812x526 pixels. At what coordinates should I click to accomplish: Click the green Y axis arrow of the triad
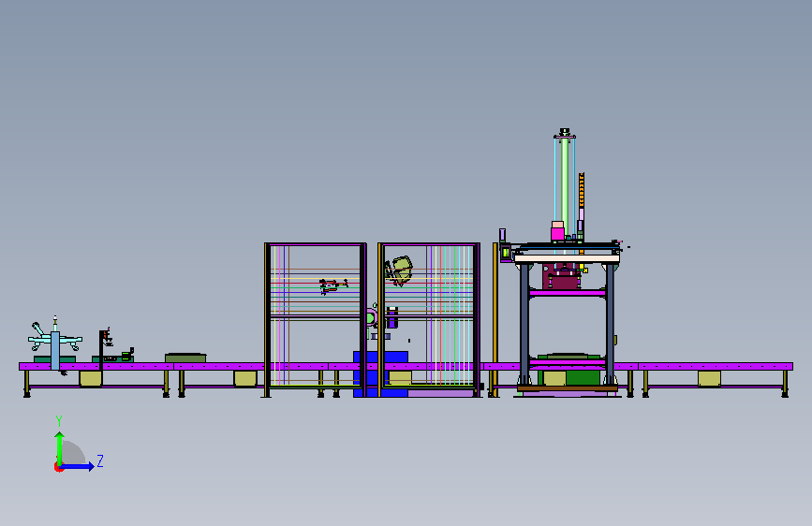[60, 449]
